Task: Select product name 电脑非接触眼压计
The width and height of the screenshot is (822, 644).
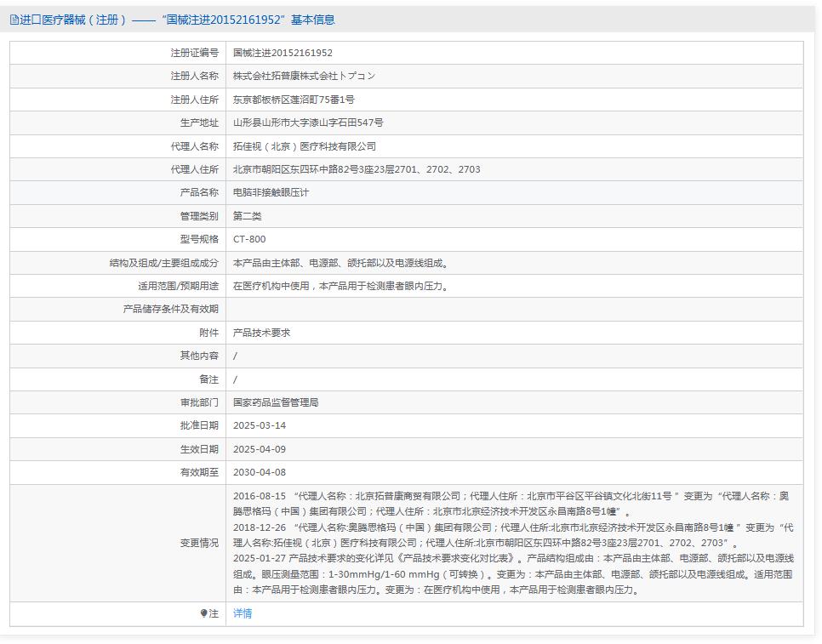Action: coord(271,192)
